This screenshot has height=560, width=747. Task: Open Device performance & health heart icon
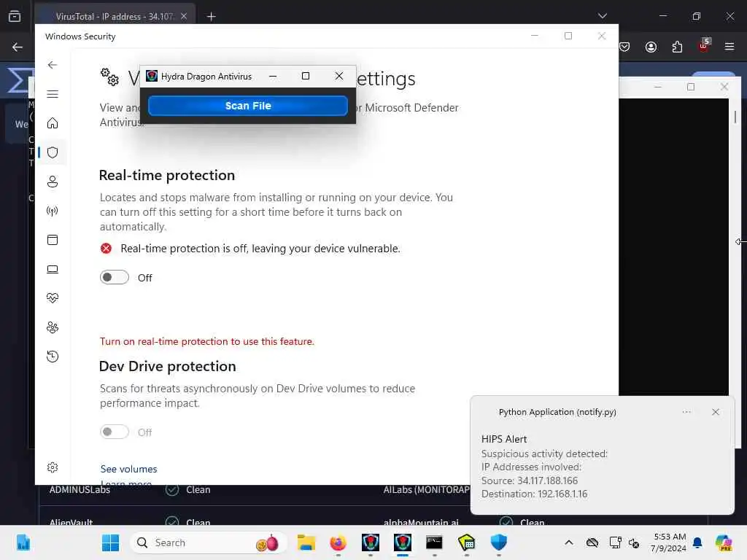pos(53,298)
